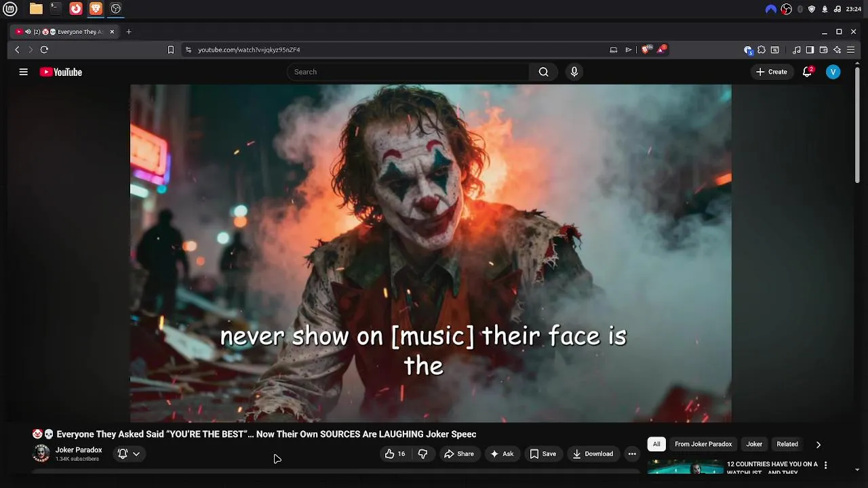Click the video player to pause
The width and height of the screenshot is (868, 488).
click(x=431, y=253)
